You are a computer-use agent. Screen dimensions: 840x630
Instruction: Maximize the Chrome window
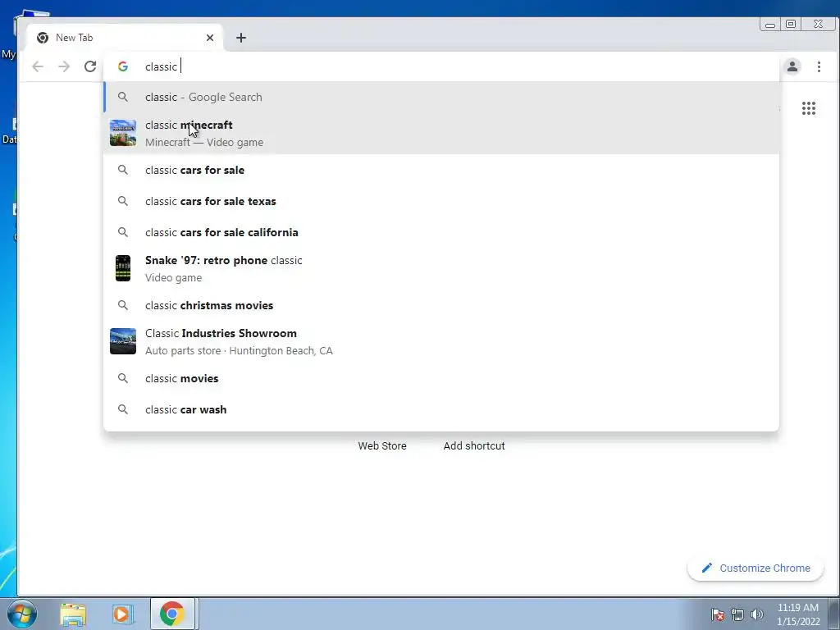[791, 24]
